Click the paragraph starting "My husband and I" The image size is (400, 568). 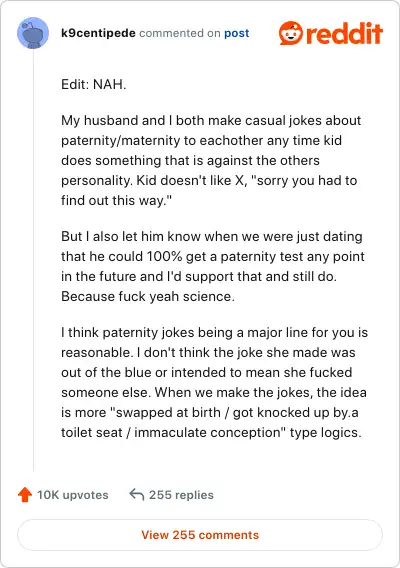pos(211,160)
